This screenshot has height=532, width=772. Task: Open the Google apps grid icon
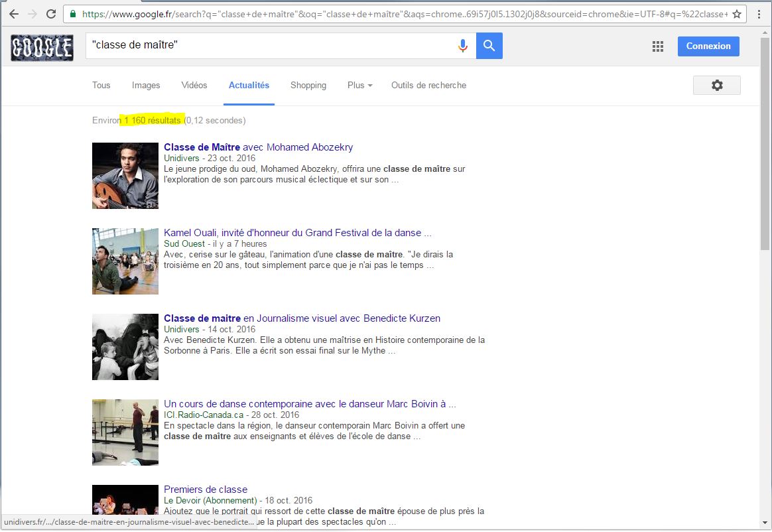(657, 46)
